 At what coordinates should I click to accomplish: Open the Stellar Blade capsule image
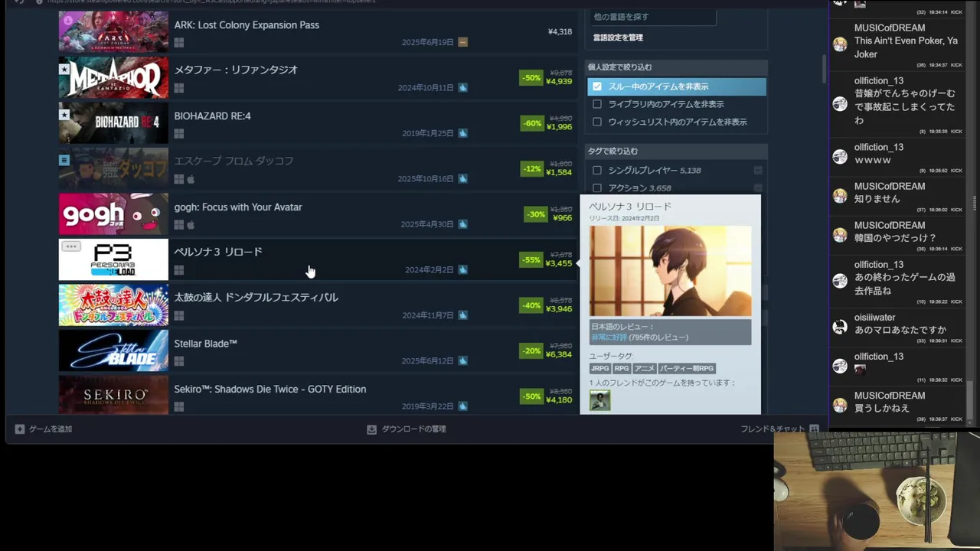pos(113,350)
